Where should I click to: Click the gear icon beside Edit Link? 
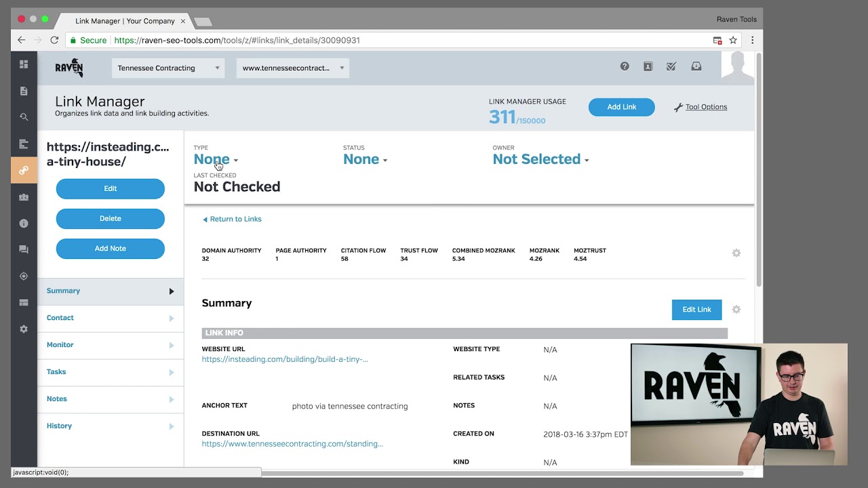[x=736, y=309]
